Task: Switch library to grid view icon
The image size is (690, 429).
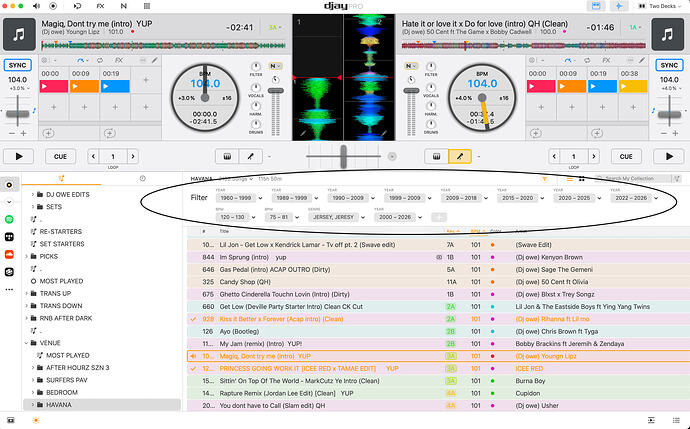Action: point(582,179)
